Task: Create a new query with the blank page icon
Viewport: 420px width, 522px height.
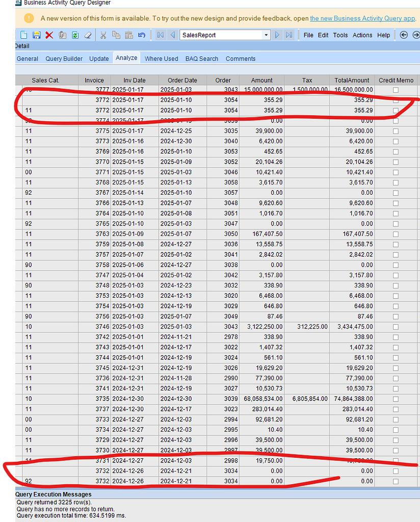Action: tap(23, 35)
